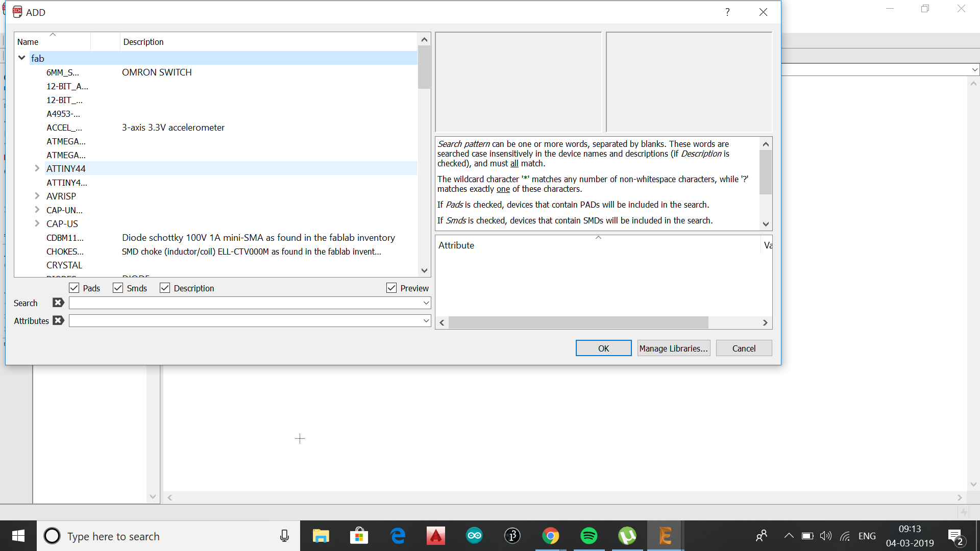This screenshot has width=980, height=551.
Task: Click the help question mark icon
Action: [x=727, y=12]
